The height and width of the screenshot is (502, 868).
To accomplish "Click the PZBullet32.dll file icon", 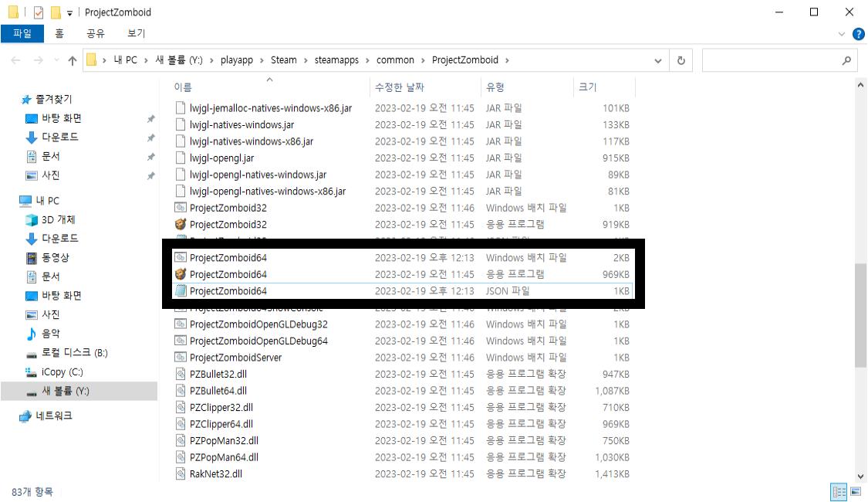I will 180,374.
